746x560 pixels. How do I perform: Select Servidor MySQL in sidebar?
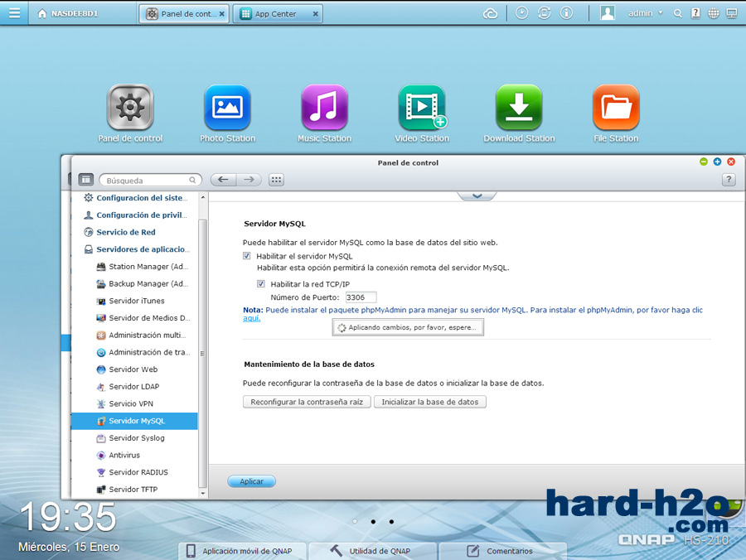coord(134,421)
